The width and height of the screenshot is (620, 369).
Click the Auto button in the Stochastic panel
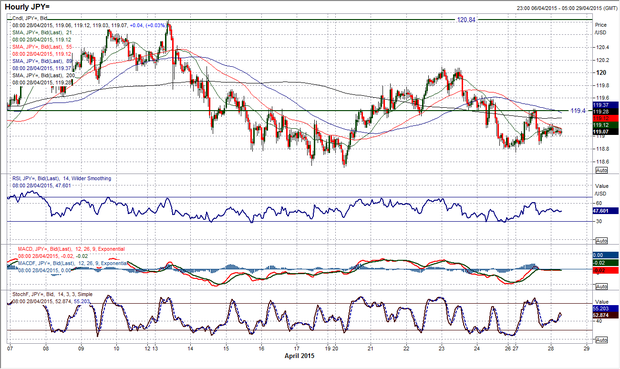click(x=601, y=340)
